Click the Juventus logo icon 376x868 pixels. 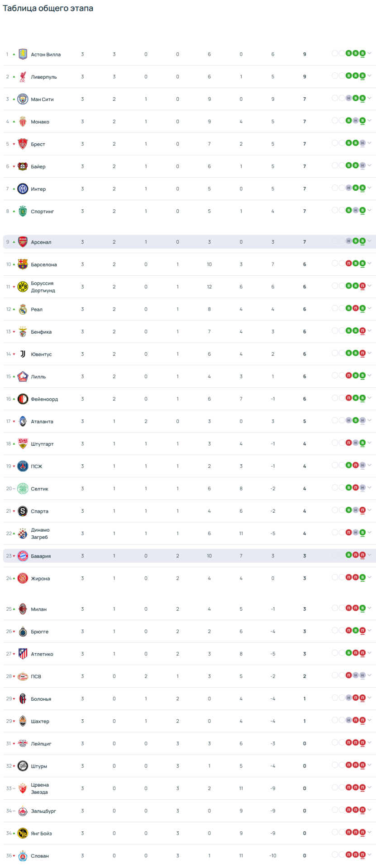[x=23, y=354]
